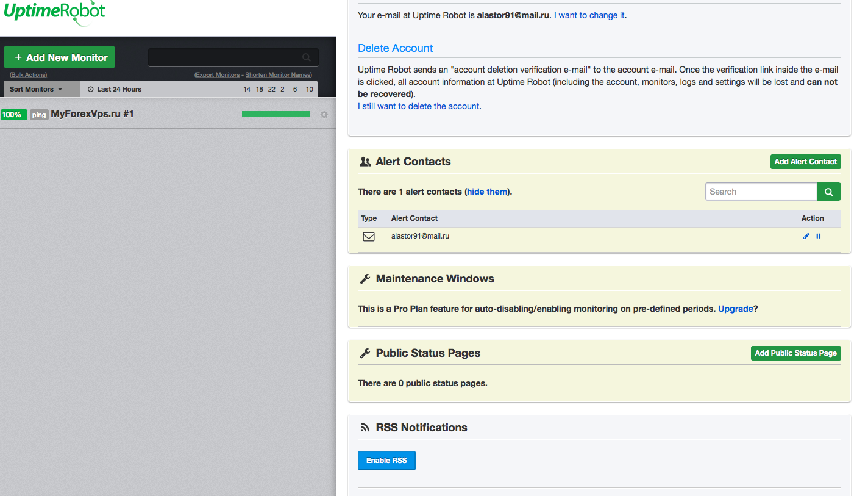Click the Type column header
The height and width of the screenshot is (496, 868).
point(369,218)
